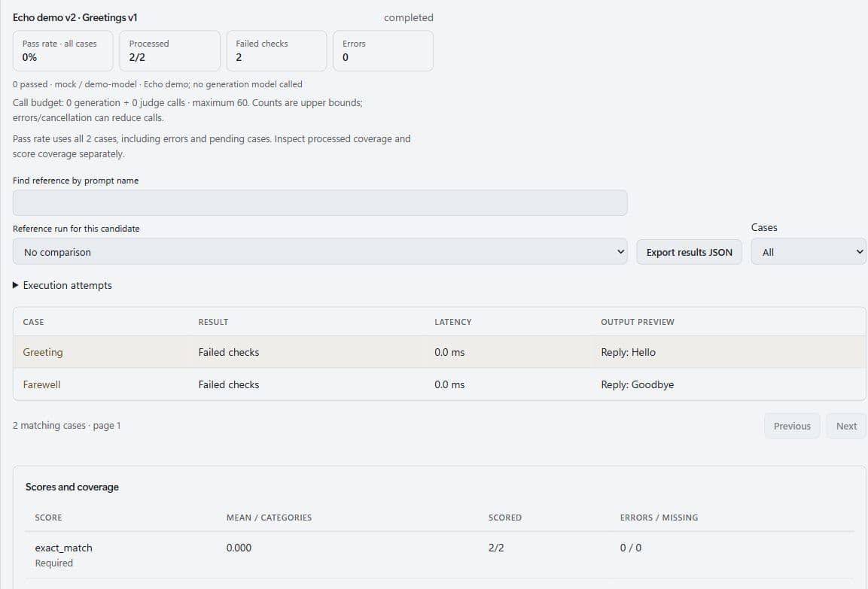
Task: Click the '0 passed · mock / demo-model' line
Action: [x=157, y=84]
